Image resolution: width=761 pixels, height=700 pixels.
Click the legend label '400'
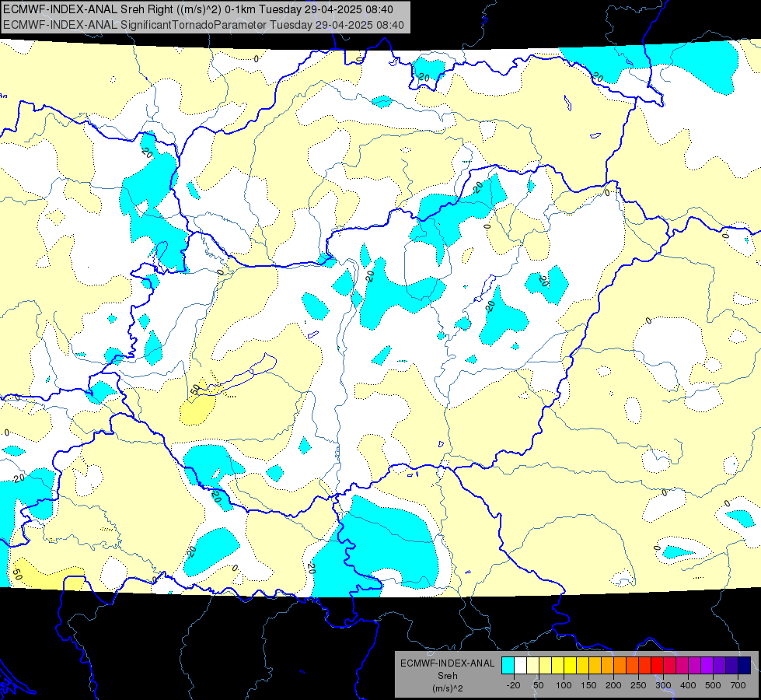[x=688, y=685]
